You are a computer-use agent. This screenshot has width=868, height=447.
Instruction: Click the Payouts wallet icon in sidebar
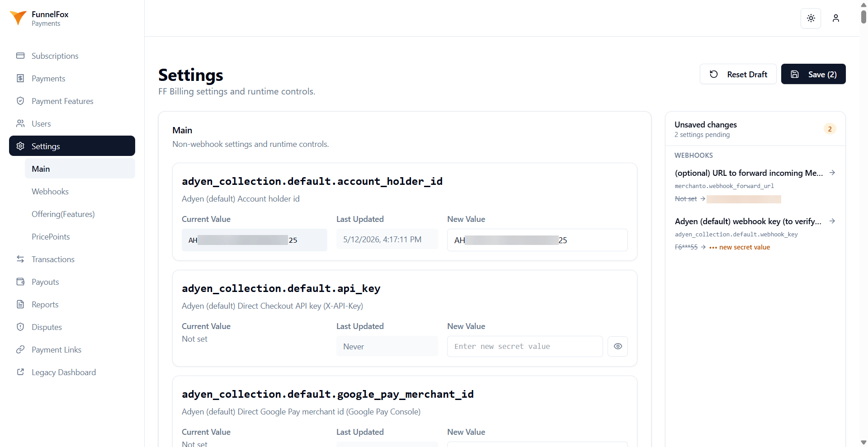20,282
